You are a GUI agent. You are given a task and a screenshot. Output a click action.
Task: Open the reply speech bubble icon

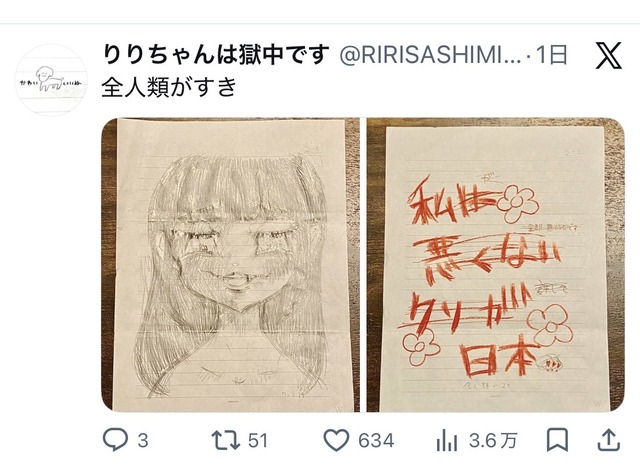click(x=115, y=440)
